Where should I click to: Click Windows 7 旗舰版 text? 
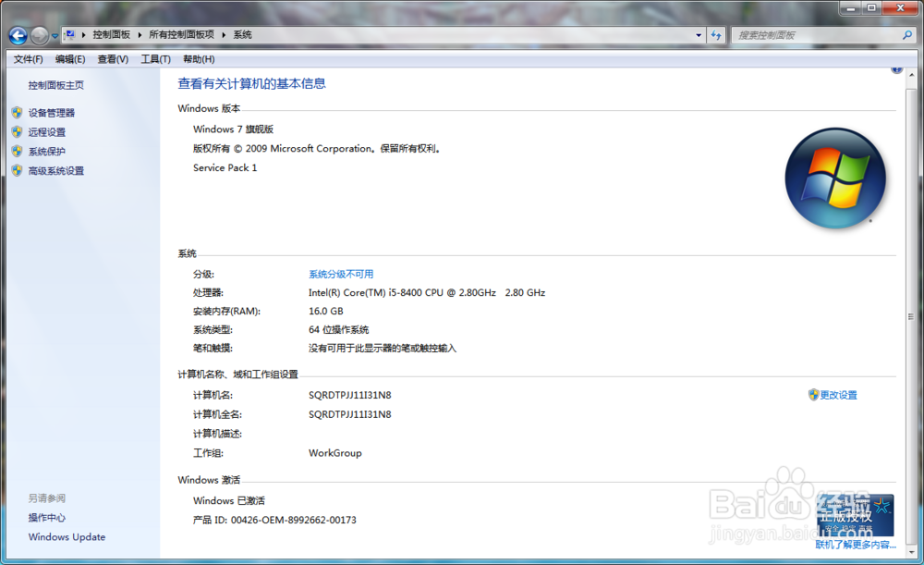[x=234, y=129]
